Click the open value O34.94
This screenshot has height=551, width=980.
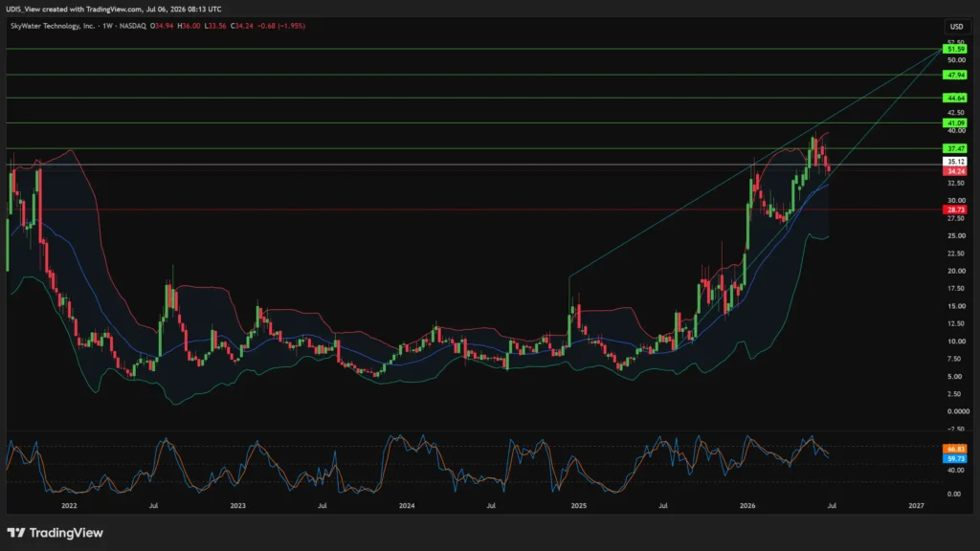[162, 26]
